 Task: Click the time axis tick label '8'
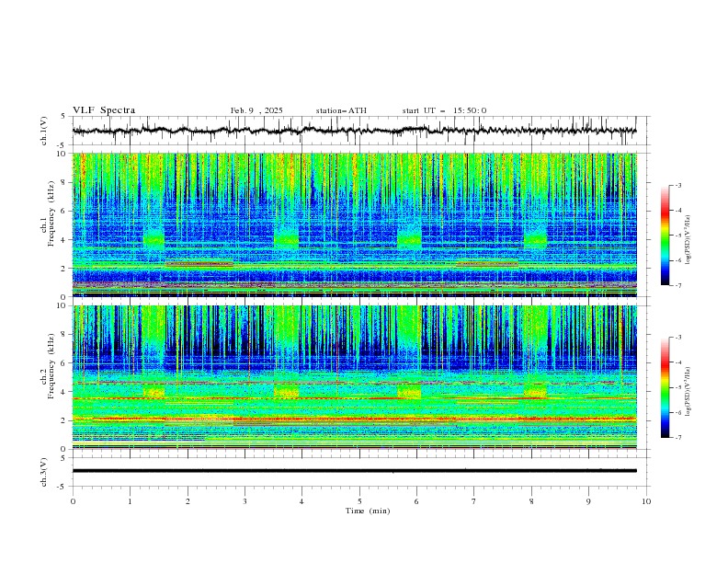531,501
